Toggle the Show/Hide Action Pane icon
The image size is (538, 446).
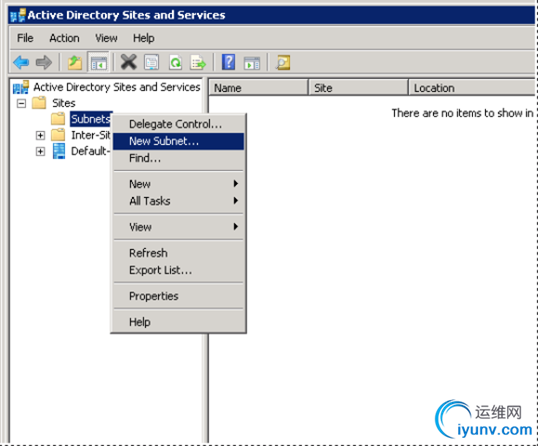(252, 63)
